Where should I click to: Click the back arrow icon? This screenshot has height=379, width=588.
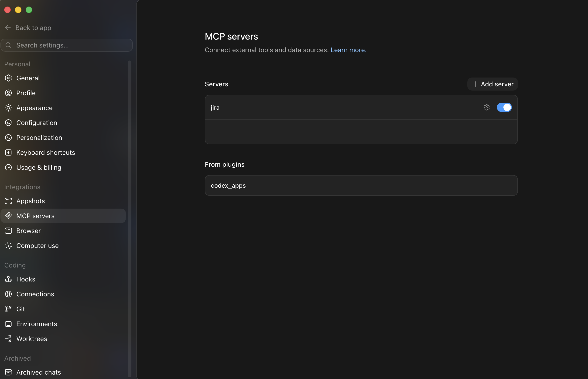coord(8,28)
